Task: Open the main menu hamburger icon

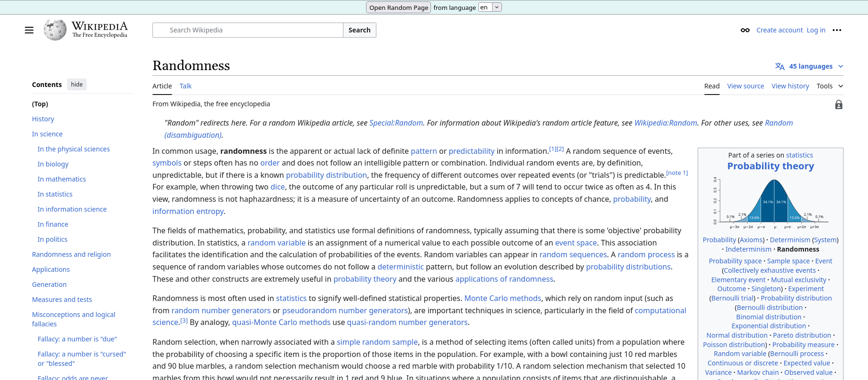Action: (x=29, y=30)
